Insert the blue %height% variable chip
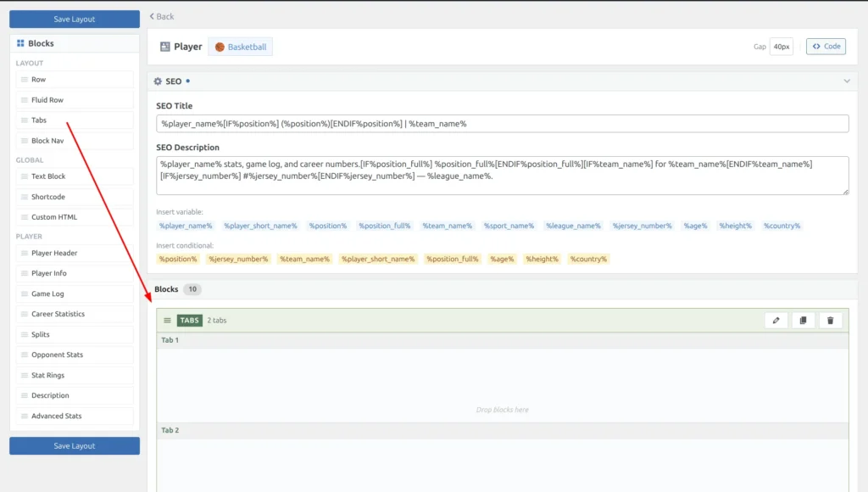This screenshot has height=492, width=868. [x=735, y=226]
